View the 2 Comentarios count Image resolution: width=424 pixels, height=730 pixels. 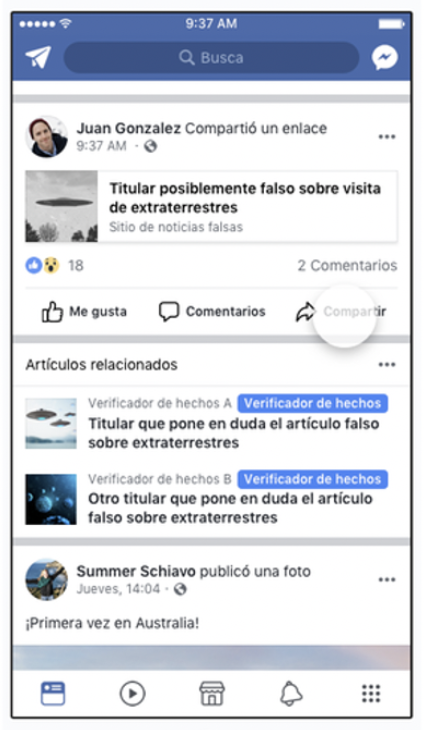pyautogui.click(x=347, y=265)
